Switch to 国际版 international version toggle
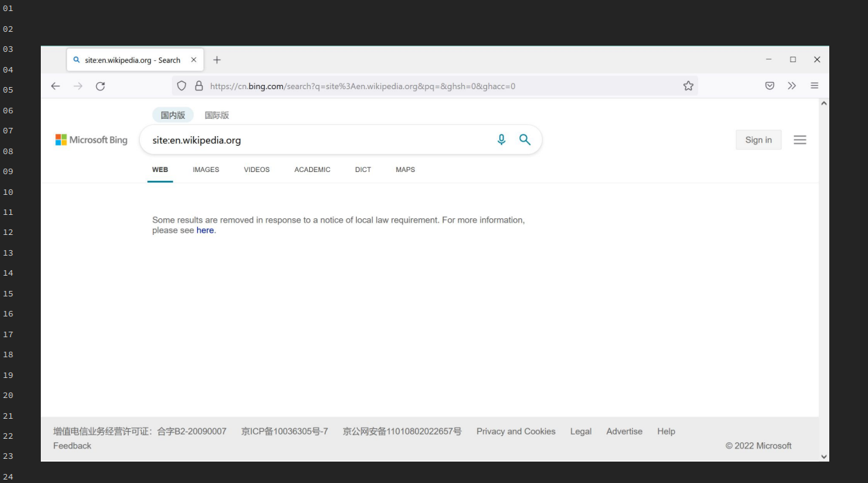Viewport: 868px width, 483px height. coord(216,115)
